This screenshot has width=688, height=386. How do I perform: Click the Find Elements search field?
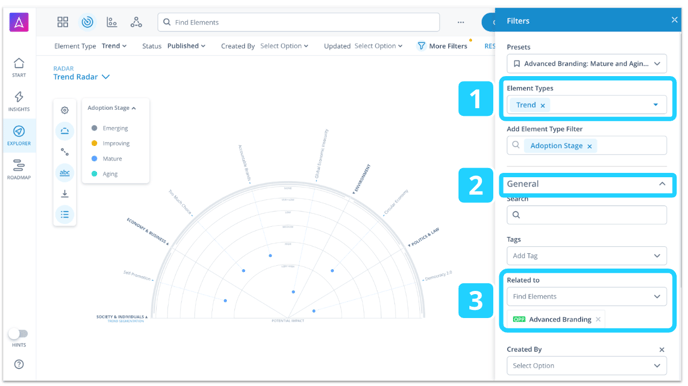coord(299,22)
